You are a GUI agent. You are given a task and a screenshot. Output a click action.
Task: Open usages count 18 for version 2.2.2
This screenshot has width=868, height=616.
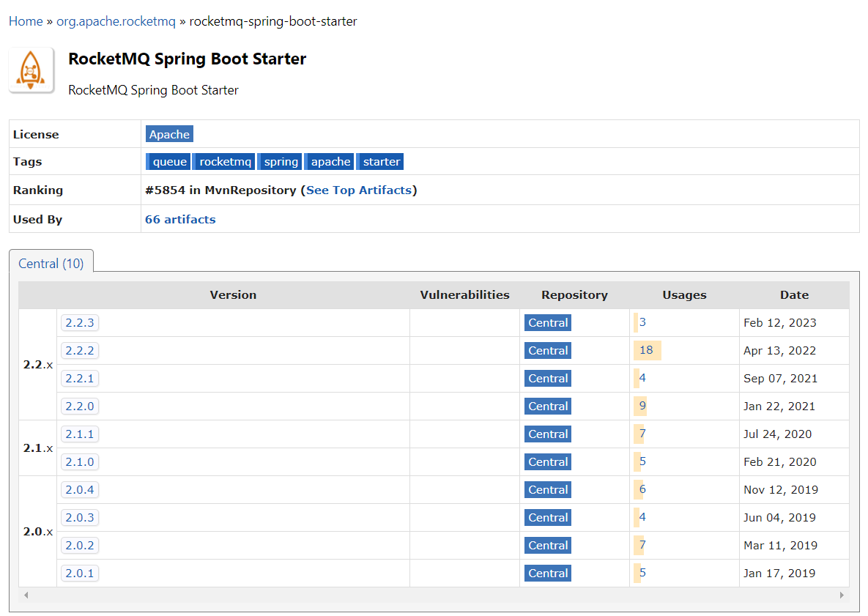click(646, 350)
